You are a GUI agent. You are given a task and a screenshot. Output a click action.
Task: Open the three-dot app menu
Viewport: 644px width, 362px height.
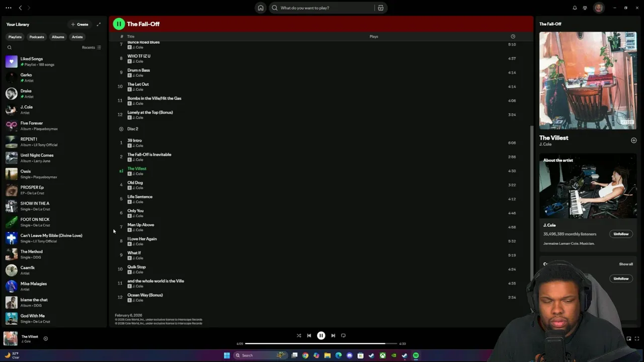[x=8, y=8]
